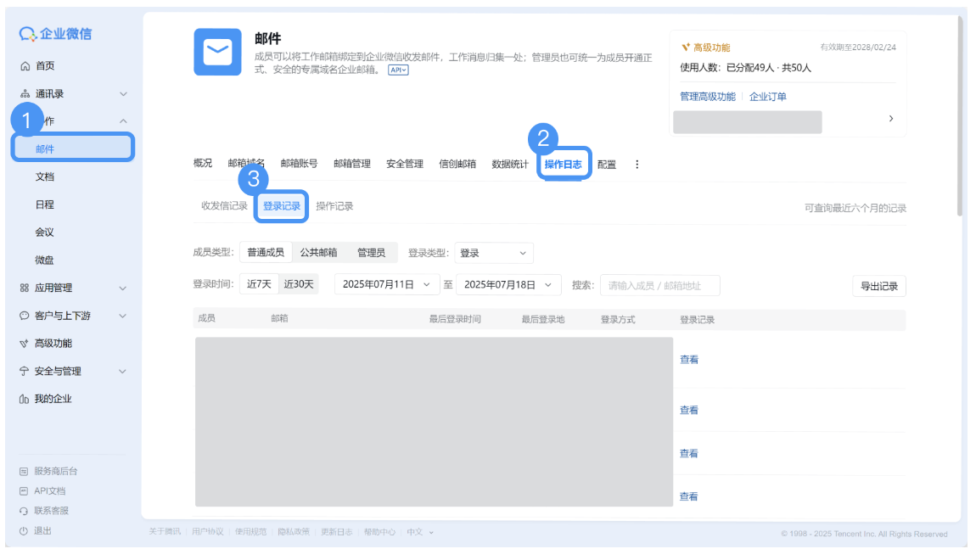Image resolution: width=976 pixels, height=560 pixels.
Task: Open the three-dot more tabs menu
Action: coord(637,165)
